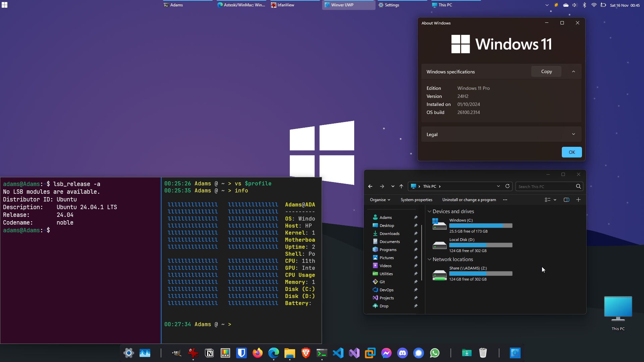Open the See more ellipsis menu

coord(505,200)
